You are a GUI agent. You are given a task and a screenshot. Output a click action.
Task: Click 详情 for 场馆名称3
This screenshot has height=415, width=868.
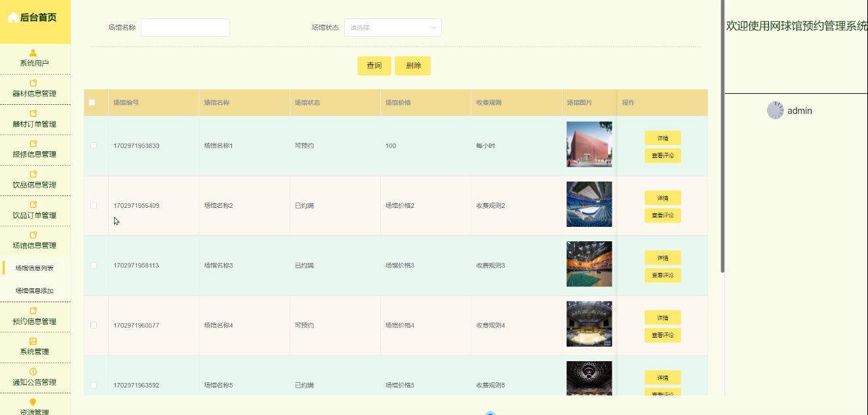point(663,258)
